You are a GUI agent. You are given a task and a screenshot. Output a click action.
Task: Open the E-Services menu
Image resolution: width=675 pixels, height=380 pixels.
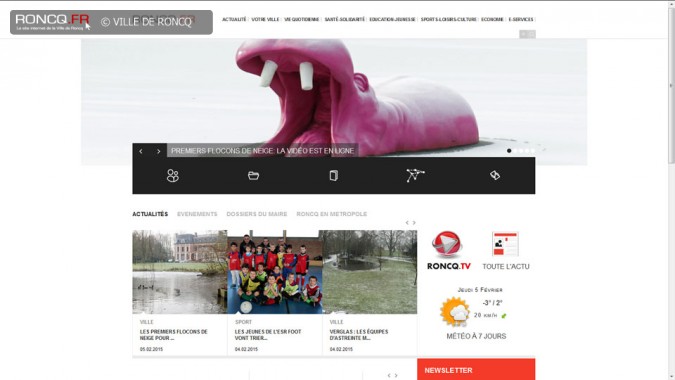pyautogui.click(x=521, y=19)
